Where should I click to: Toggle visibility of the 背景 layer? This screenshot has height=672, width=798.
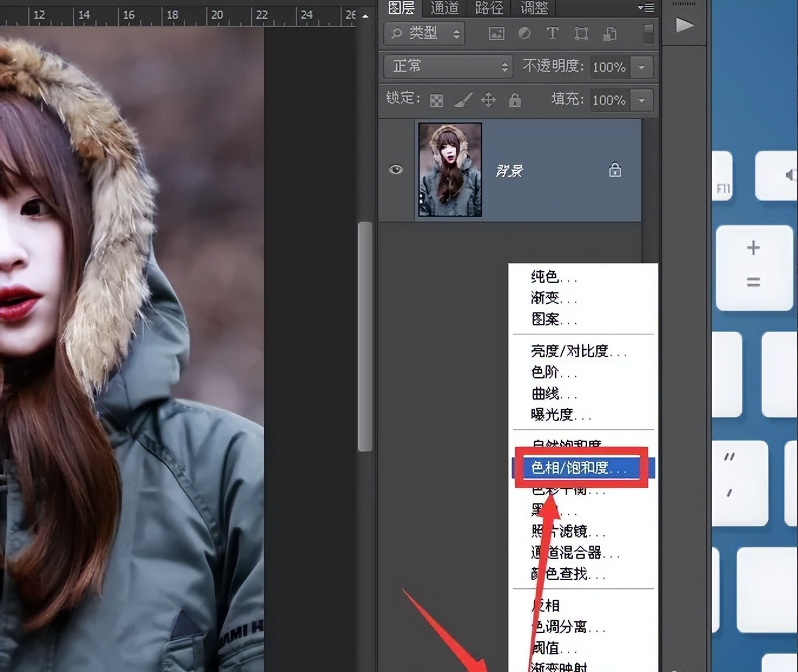point(395,170)
